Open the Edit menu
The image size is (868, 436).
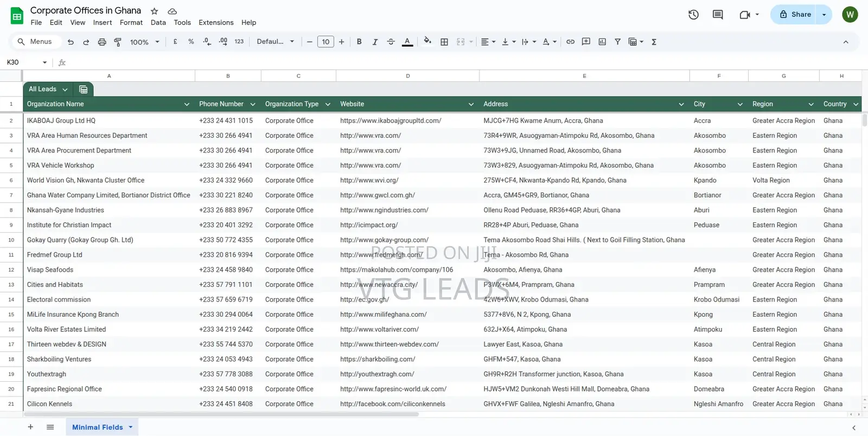click(x=56, y=23)
